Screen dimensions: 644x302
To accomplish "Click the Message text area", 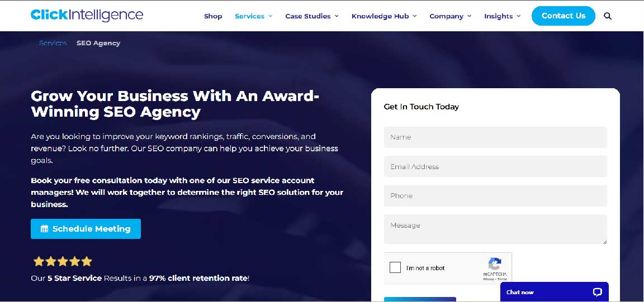I will pyautogui.click(x=495, y=229).
